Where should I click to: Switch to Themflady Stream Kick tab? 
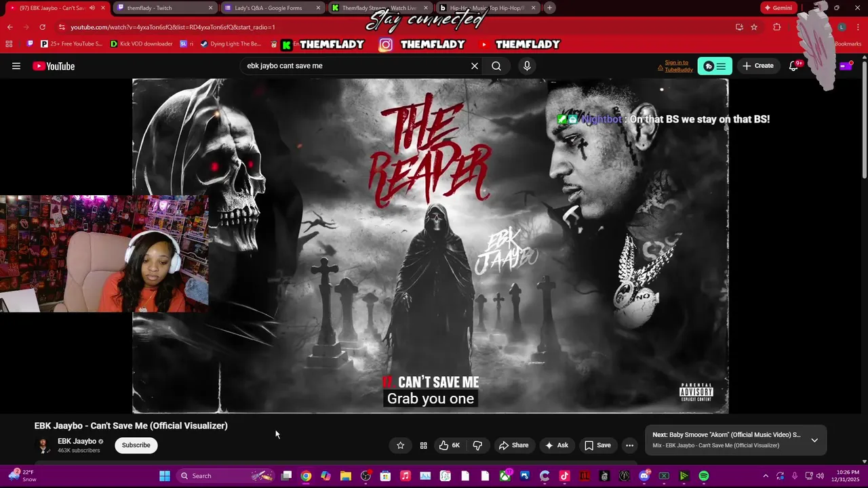378,8
